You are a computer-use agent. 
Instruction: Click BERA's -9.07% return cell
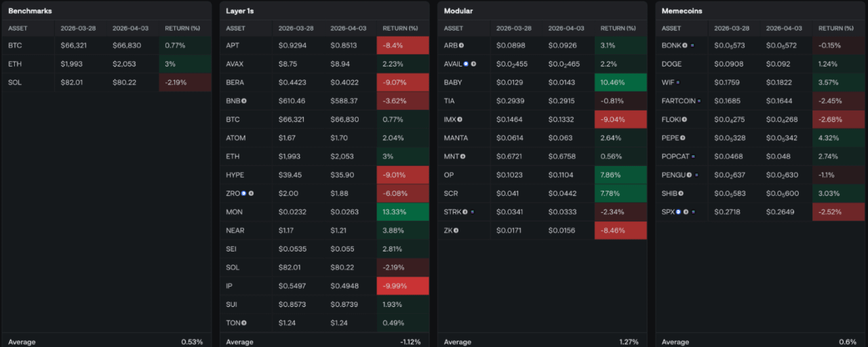403,83
